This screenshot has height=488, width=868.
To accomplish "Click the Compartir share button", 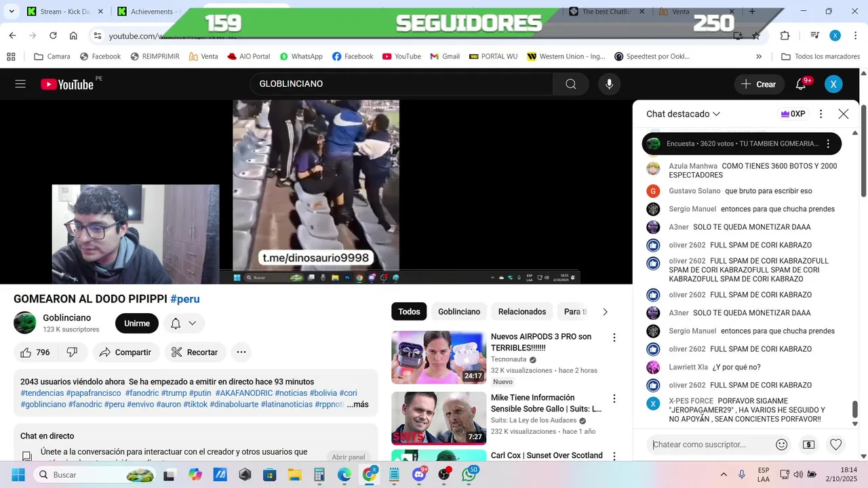I will 126,352.
